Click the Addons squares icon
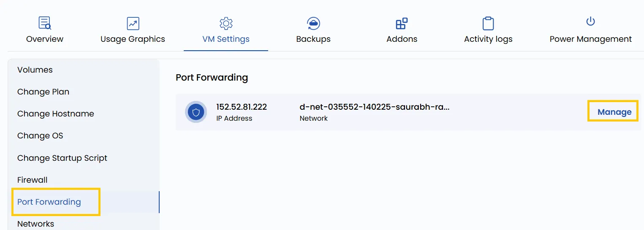This screenshot has width=644, height=230. click(x=402, y=23)
